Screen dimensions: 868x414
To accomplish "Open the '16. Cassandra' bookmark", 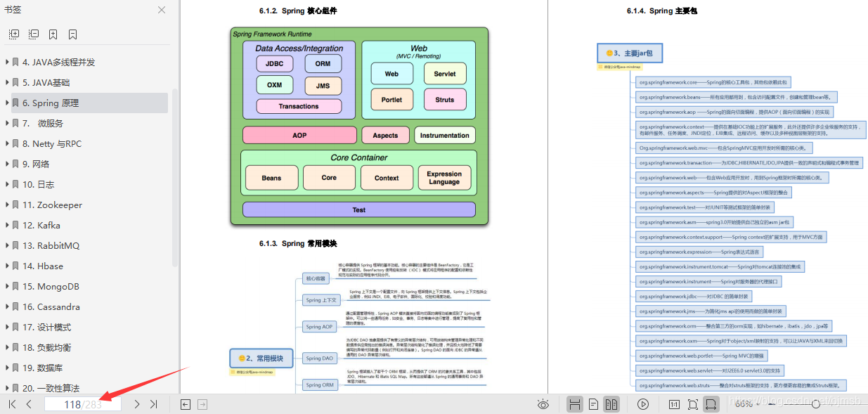I will (51, 306).
